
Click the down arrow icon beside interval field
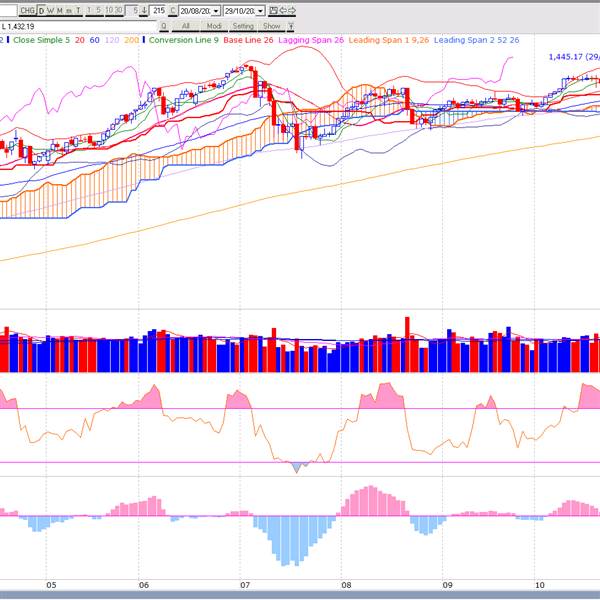144,11
